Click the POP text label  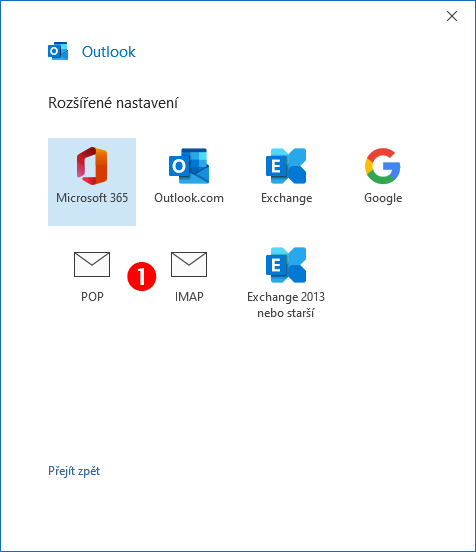[x=92, y=297]
